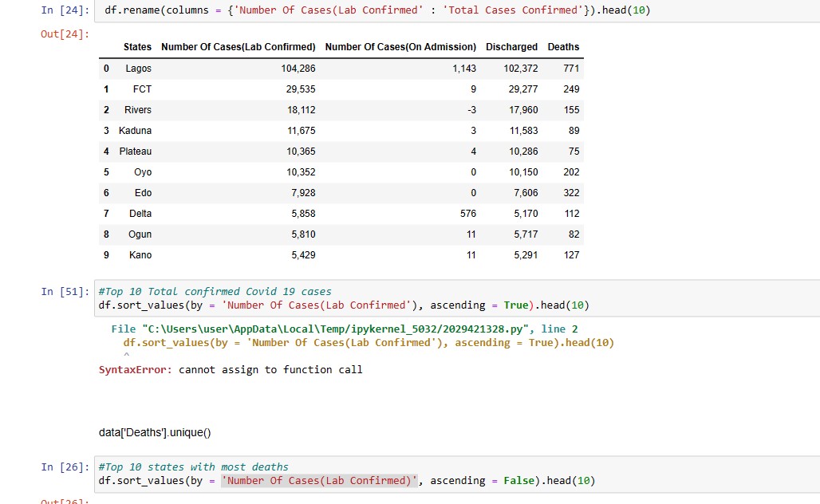Click Ogun confirmed cases value 5,810
The width and height of the screenshot is (820, 504).
click(303, 234)
